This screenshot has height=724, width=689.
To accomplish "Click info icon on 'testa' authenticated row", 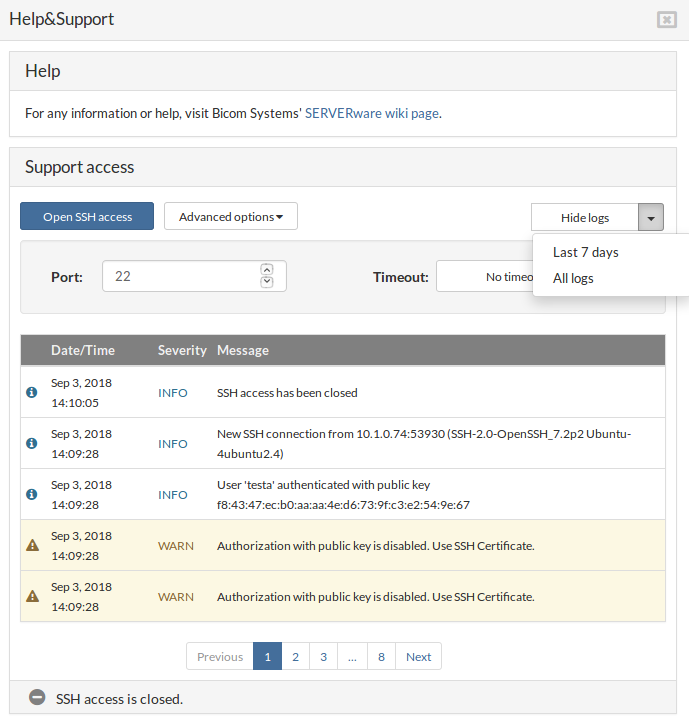I will 31,494.
